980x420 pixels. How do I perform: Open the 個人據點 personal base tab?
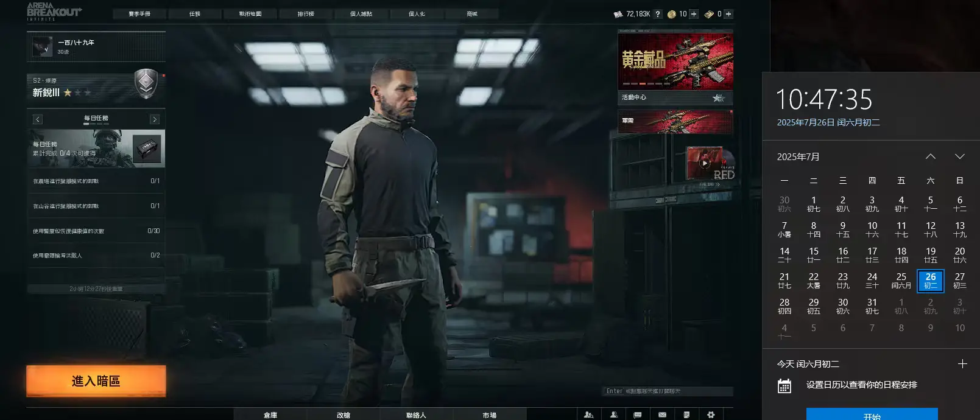(x=361, y=13)
